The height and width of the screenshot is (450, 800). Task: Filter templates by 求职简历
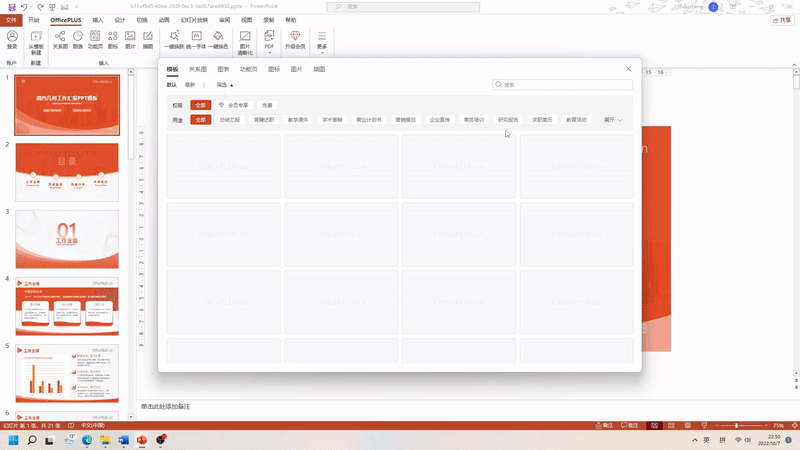point(542,120)
